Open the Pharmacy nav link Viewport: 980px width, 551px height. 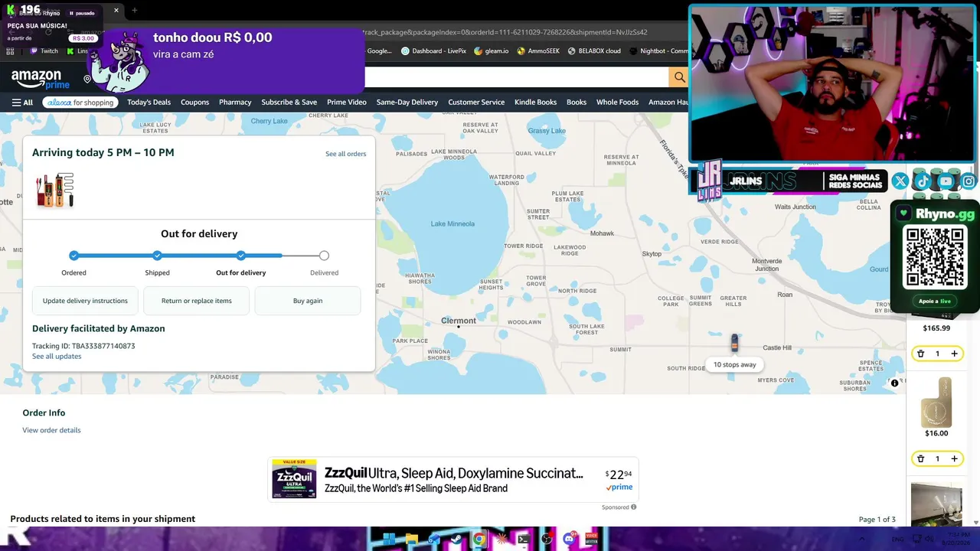click(235, 103)
